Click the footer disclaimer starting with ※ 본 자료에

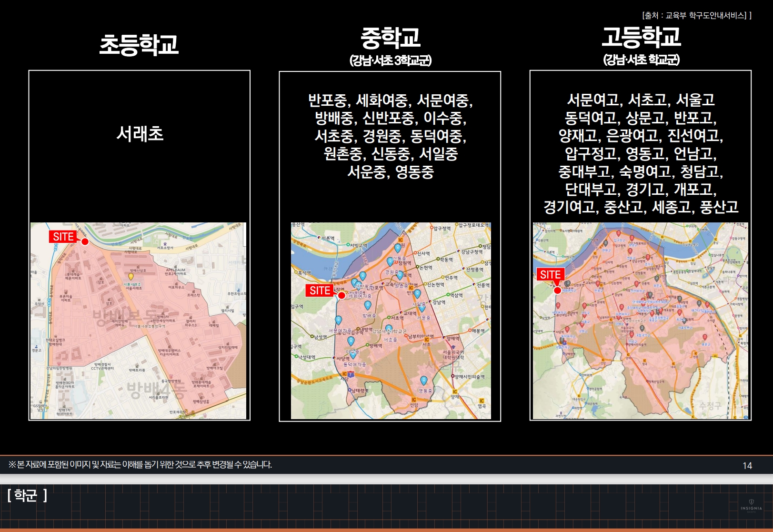click(x=140, y=464)
